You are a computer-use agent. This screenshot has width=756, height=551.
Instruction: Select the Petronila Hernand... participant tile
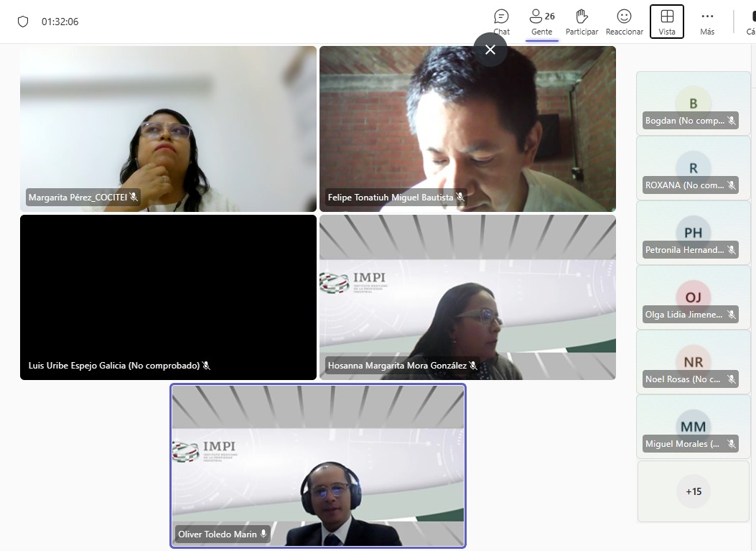[694, 233]
